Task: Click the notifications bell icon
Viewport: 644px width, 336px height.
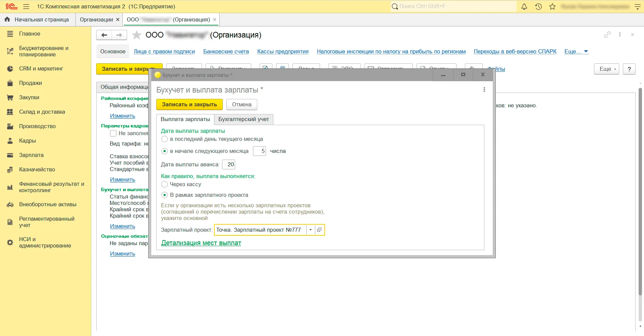Action: click(524, 7)
